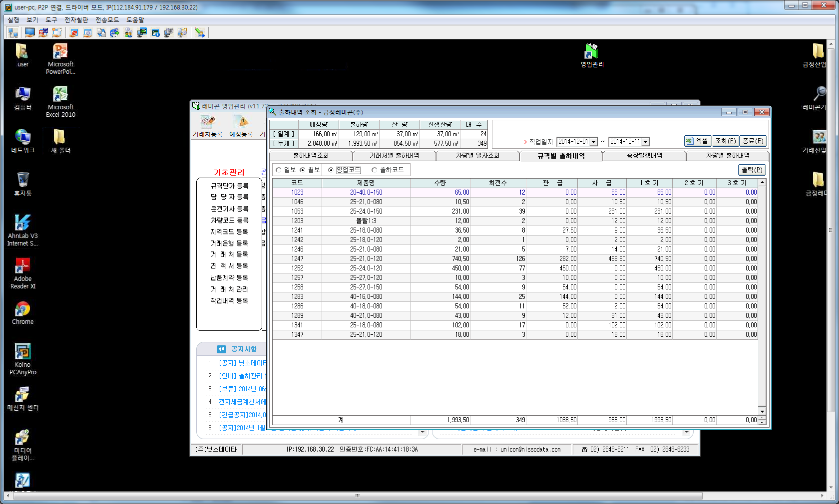Select the 영업코드 radio button
The width and height of the screenshot is (839, 504).
tap(331, 170)
